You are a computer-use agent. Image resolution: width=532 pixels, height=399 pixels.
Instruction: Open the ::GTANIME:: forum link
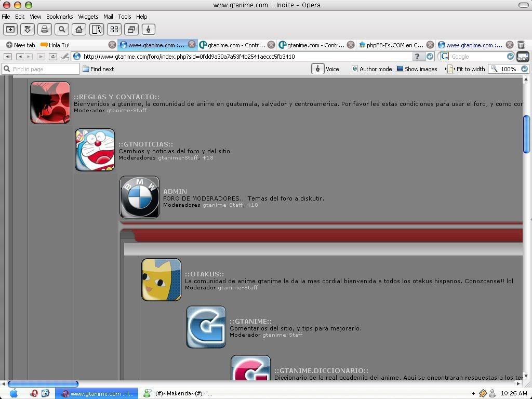pyautogui.click(x=251, y=321)
